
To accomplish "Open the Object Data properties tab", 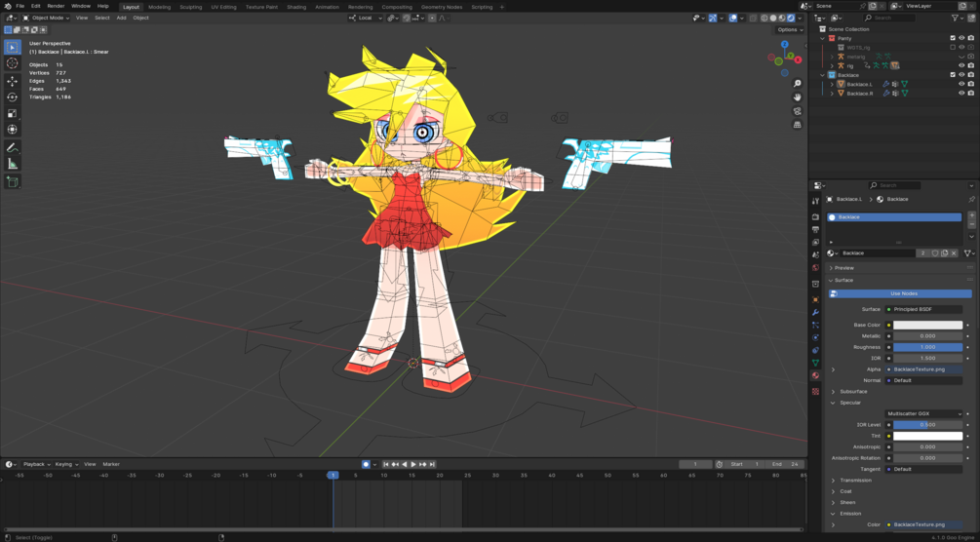I will pyautogui.click(x=815, y=364).
